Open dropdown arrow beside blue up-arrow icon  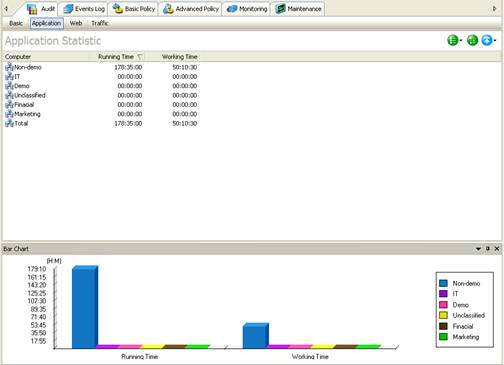click(x=495, y=41)
